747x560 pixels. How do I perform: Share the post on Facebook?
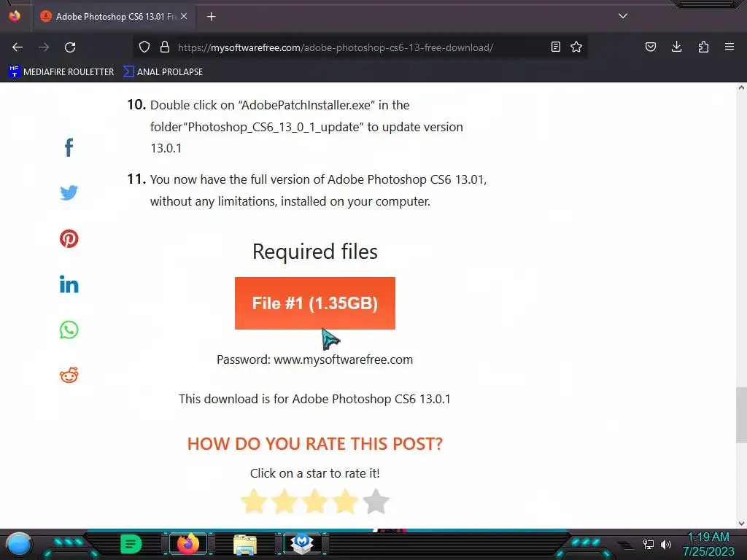[x=69, y=147]
